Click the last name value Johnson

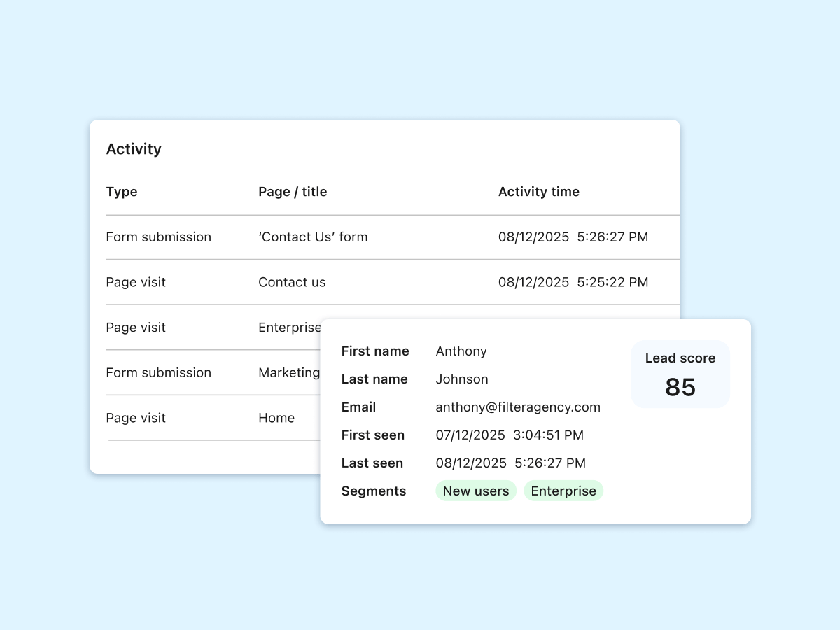pyautogui.click(x=462, y=379)
